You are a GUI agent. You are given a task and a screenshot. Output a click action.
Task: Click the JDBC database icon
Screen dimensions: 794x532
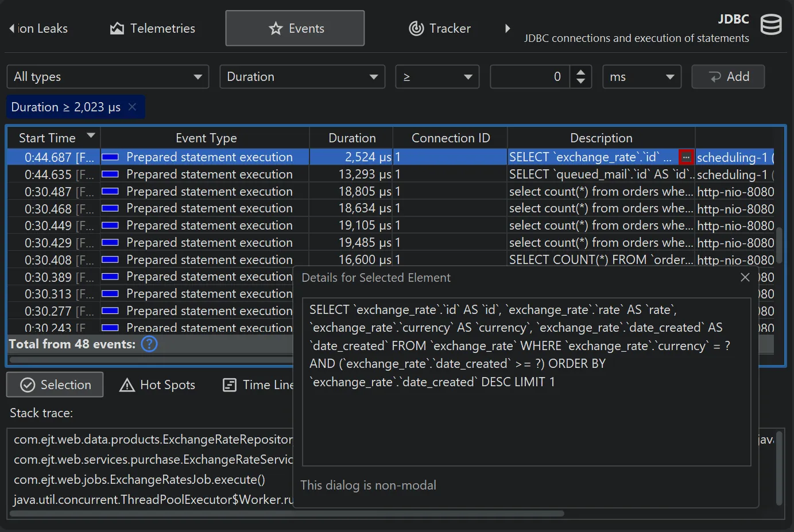click(771, 25)
